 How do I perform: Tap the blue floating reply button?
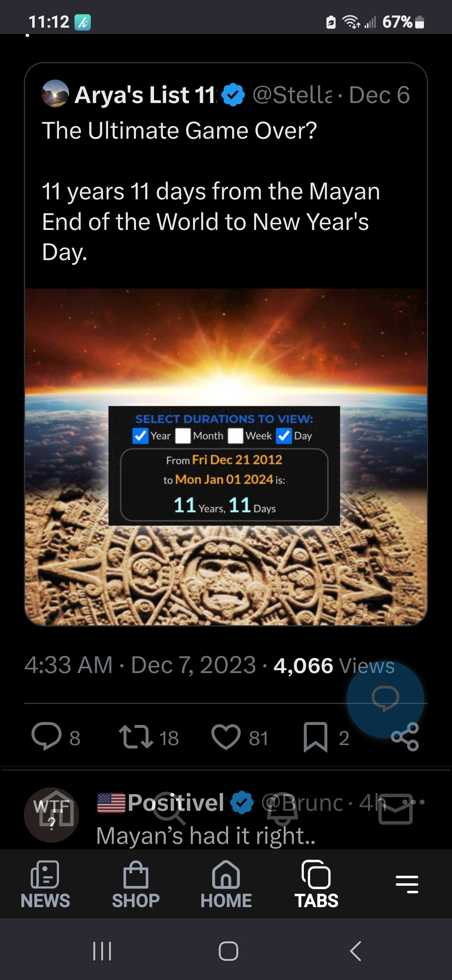(385, 699)
